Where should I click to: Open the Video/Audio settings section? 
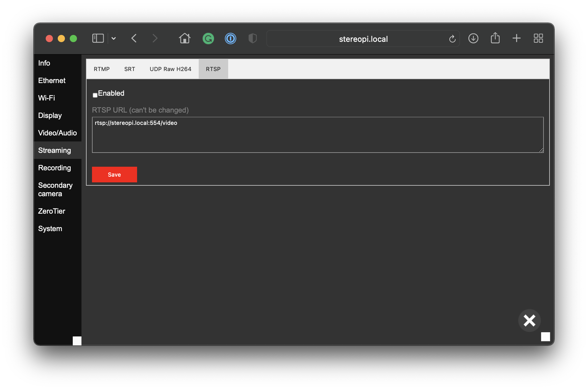[57, 133]
